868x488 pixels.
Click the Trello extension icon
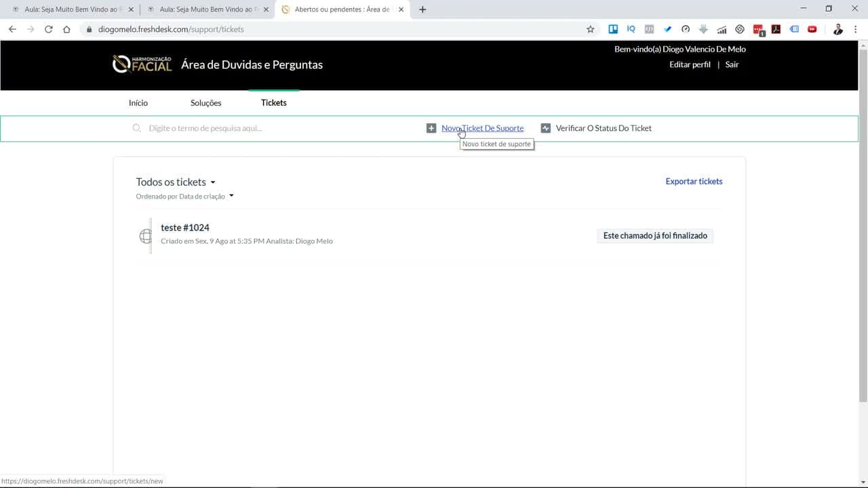(613, 29)
